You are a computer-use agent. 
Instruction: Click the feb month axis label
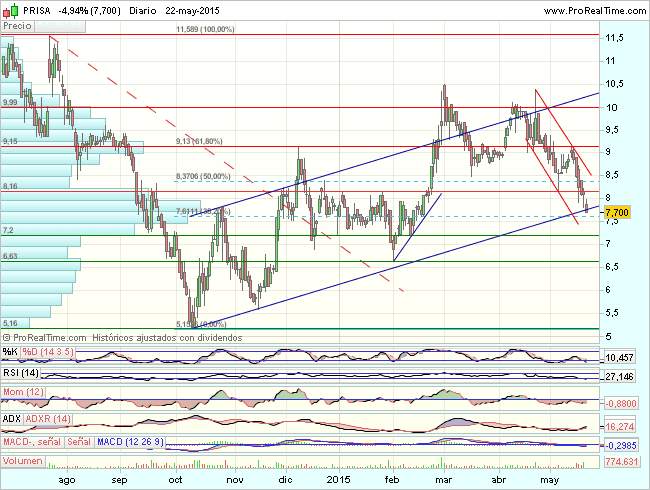point(392,480)
